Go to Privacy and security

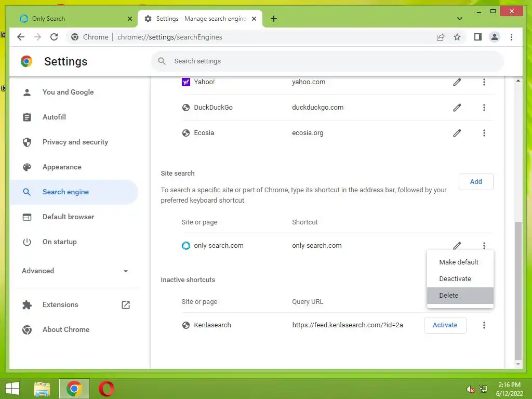(x=74, y=142)
